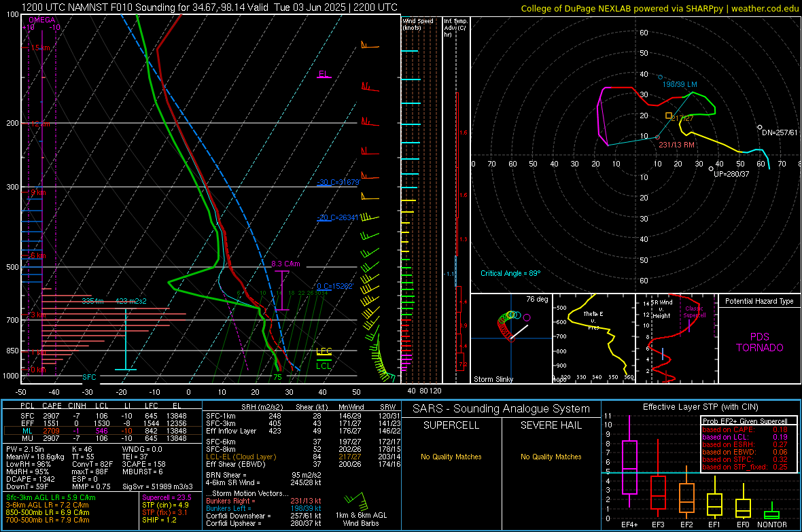
Task: Select the SFC parcel row in parcel table
Action: tap(103, 416)
